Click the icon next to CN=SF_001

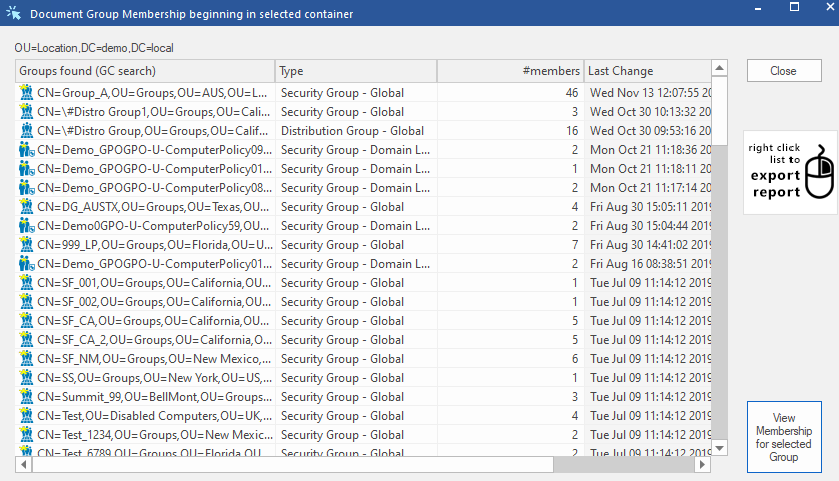coord(27,282)
